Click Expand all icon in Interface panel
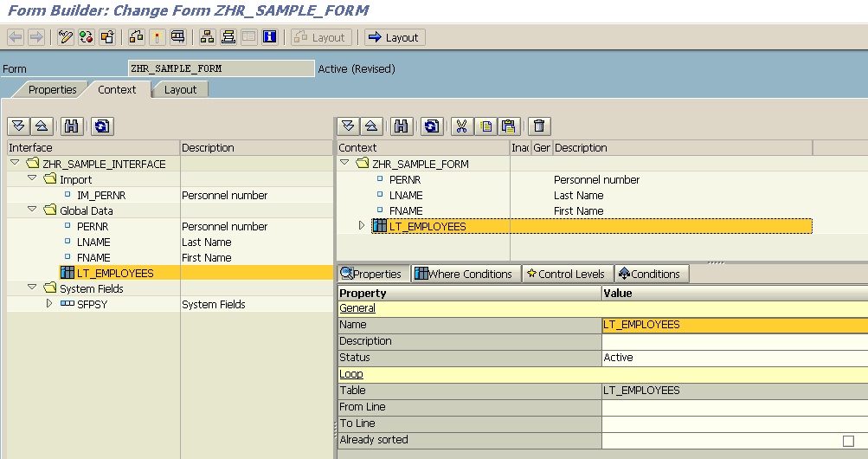This screenshot has height=459, width=868. [x=18, y=126]
